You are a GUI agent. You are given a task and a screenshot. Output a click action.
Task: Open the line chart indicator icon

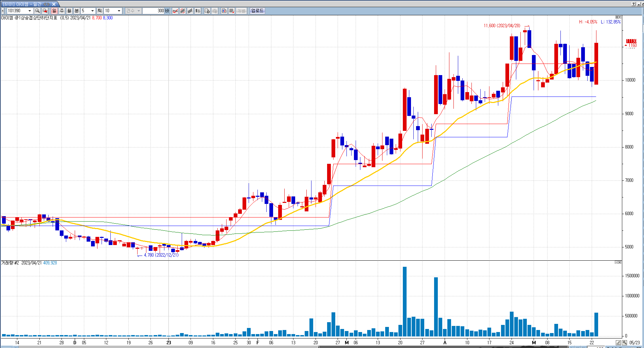point(175,11)
